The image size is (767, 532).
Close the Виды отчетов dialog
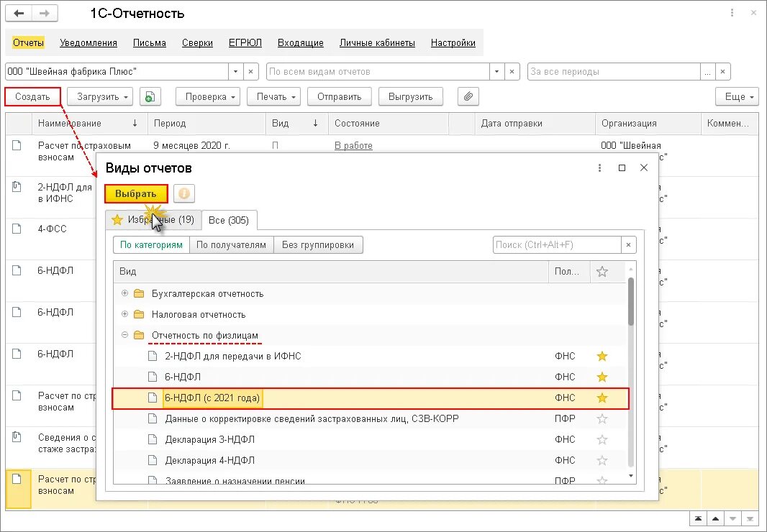[644, 168]
